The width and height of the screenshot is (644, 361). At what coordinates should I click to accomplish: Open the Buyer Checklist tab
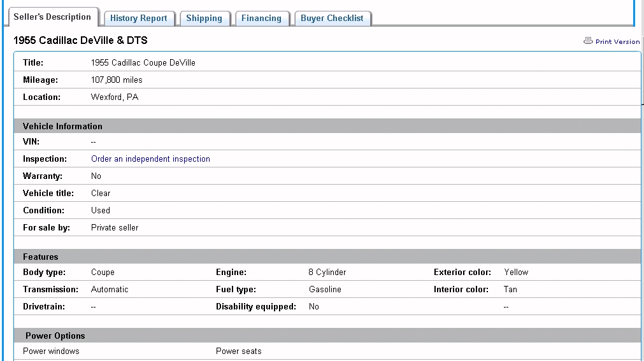[332, 18]
